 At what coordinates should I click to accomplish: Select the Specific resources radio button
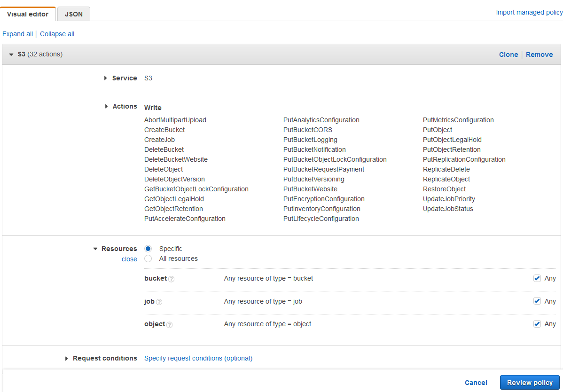(148, 248)
